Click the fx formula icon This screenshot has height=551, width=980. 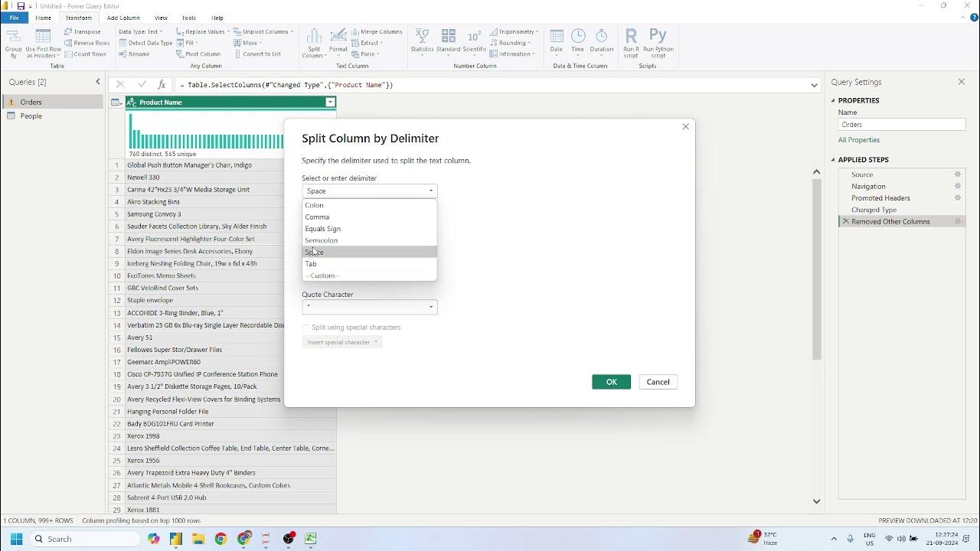click(x=162, y=85)
